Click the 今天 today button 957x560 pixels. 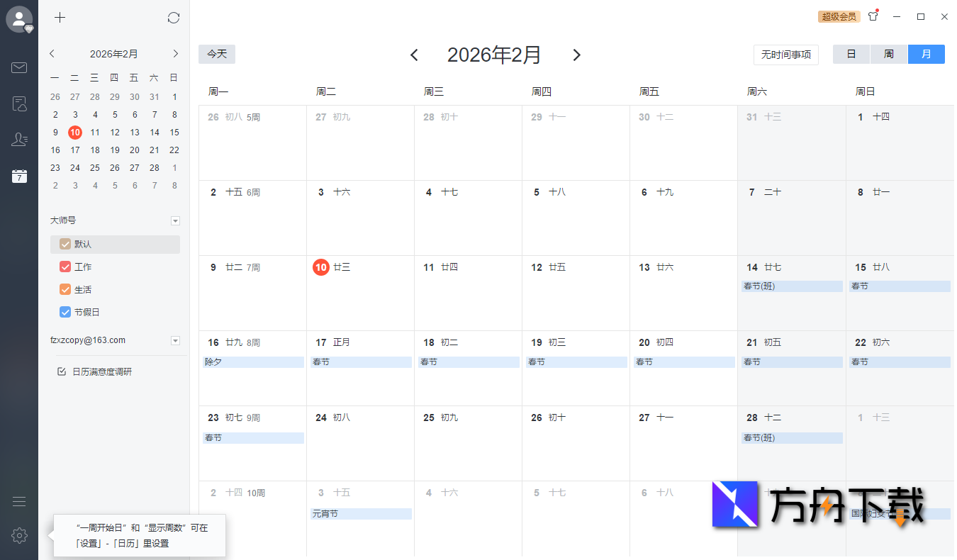(216, 54)
